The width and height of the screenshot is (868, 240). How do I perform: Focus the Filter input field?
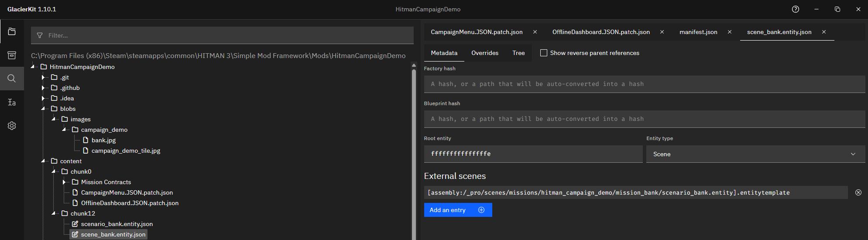tap(222, 35)
